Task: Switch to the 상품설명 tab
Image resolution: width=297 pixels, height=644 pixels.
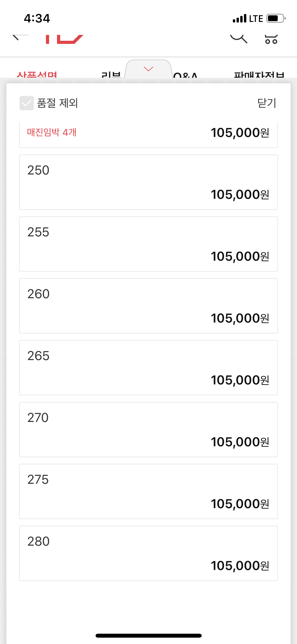Action: click(x=37, y=75)
